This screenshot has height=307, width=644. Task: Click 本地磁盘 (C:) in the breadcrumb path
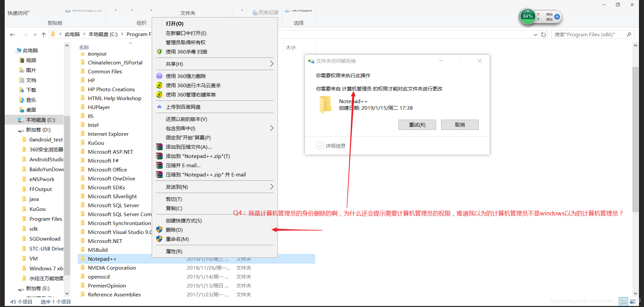(x=103, y=34)
